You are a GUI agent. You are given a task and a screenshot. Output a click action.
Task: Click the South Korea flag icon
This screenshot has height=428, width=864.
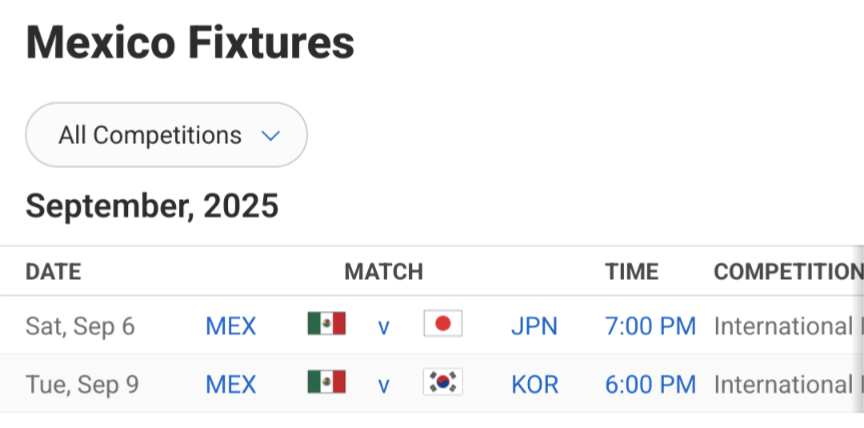pyautogui.click(x=443, y=382)
